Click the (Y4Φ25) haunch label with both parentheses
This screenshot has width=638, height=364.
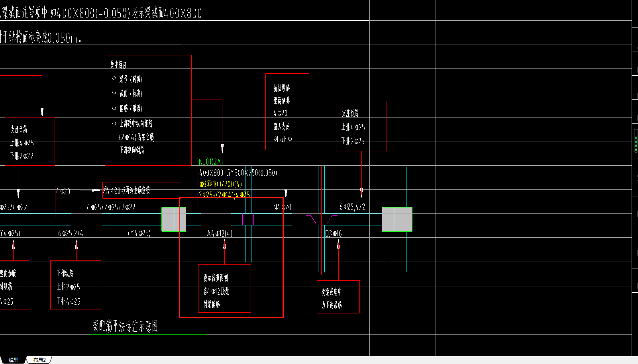click(139, 233)
